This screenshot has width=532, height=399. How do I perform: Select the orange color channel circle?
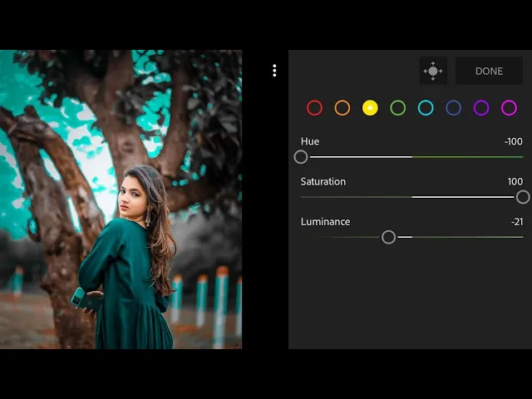pyautogui.click(x=342, y=108)
